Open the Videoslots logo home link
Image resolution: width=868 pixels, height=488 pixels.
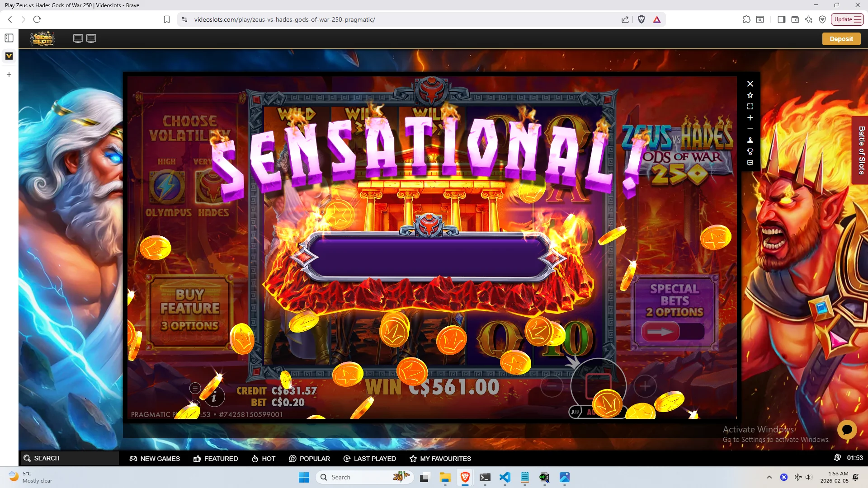click(42, 39)
